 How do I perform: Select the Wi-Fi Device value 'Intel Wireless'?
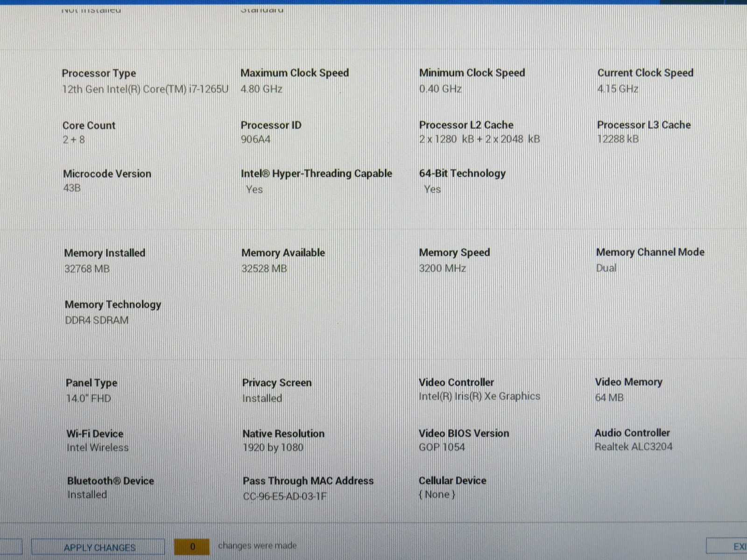[97, 448]
